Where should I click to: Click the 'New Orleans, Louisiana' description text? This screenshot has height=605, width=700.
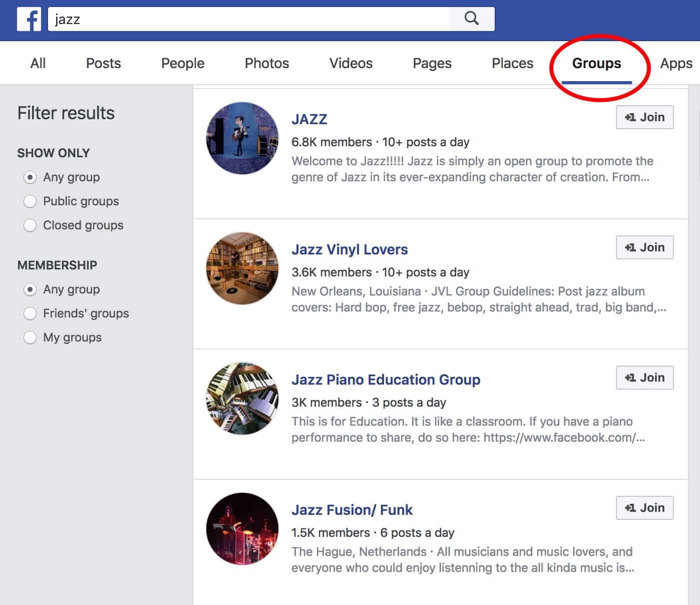479,299
